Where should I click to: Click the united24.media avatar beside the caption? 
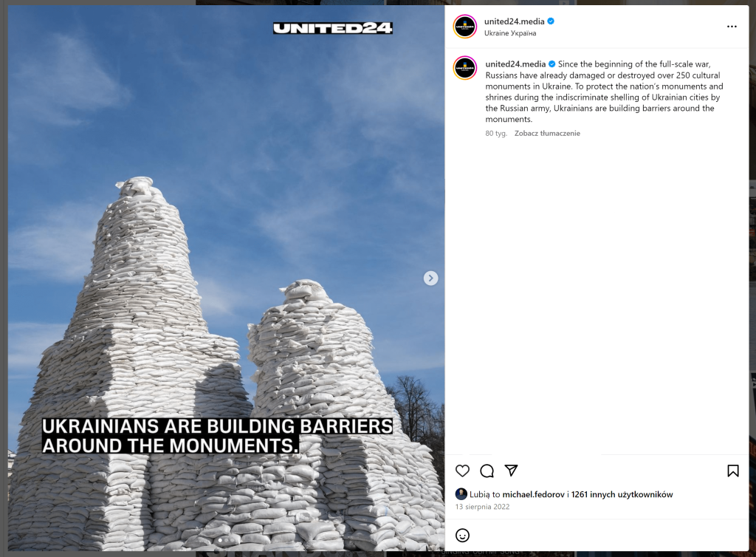point(465,68)
